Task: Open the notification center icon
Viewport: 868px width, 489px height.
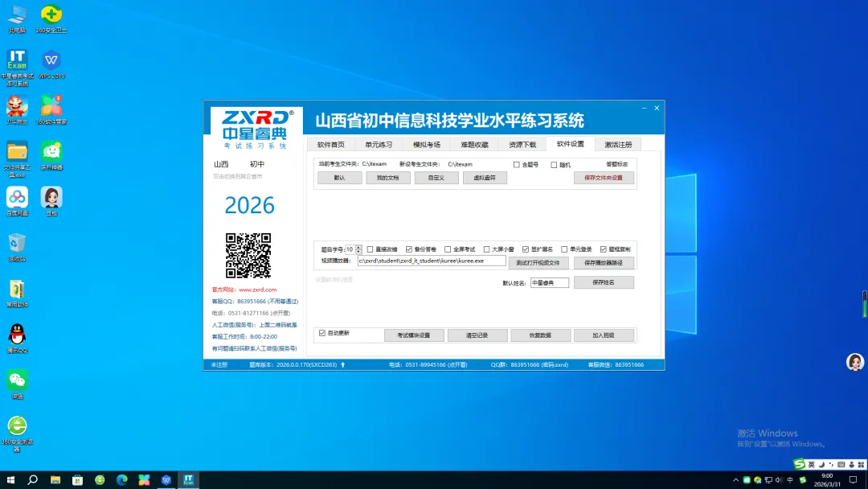Action: (853, 479)
